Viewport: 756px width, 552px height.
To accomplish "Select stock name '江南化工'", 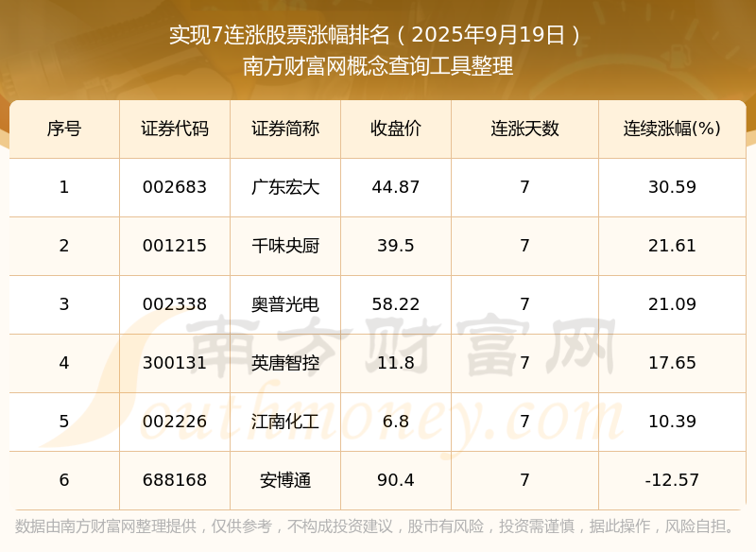I will (x=285, y=422).
